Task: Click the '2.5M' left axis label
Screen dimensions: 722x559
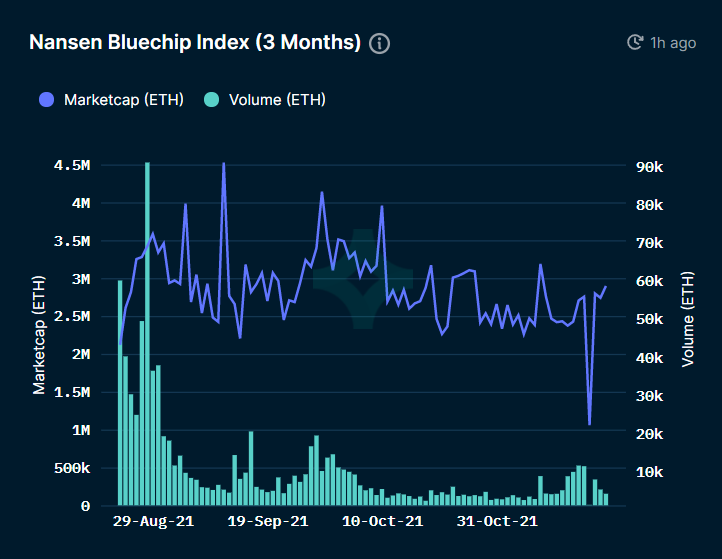Action: pyautogui.click(x=72, y=317)
